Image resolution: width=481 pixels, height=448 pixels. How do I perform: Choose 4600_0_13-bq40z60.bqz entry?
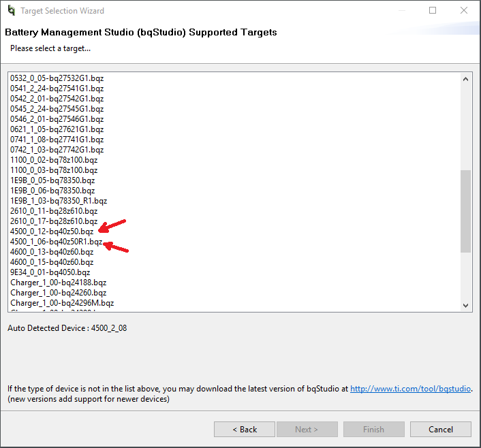pos(52,252)
